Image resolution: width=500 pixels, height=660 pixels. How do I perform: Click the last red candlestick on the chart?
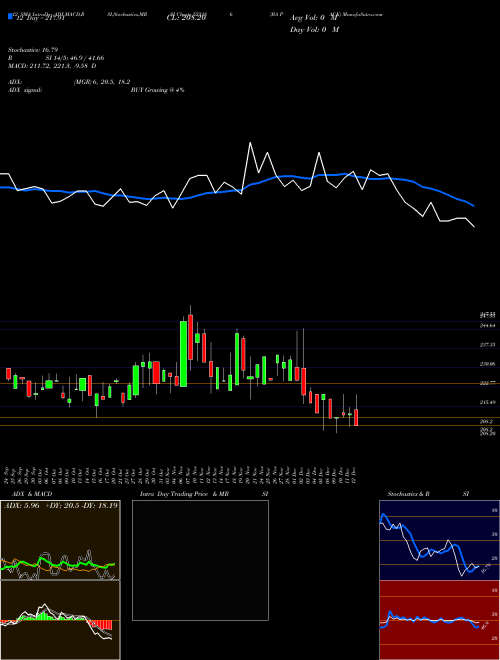pos(356,417)
